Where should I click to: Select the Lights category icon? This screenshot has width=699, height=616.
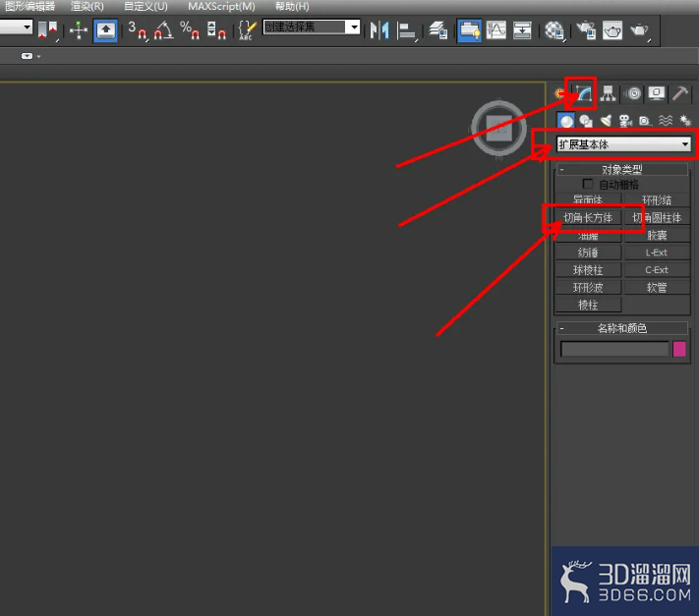tap(606, 121)
